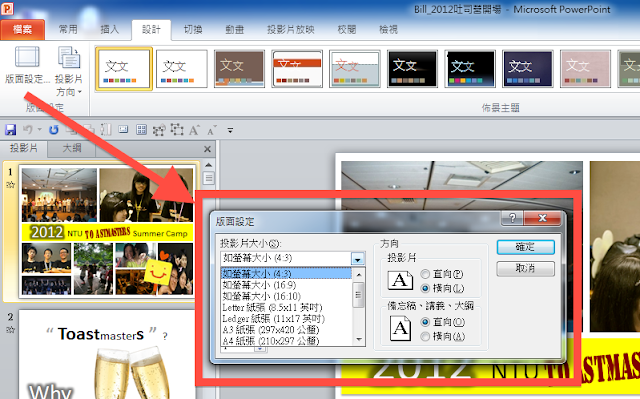
Task: Click slide orientation landscape A page icon
Action: tap(400, 280)
